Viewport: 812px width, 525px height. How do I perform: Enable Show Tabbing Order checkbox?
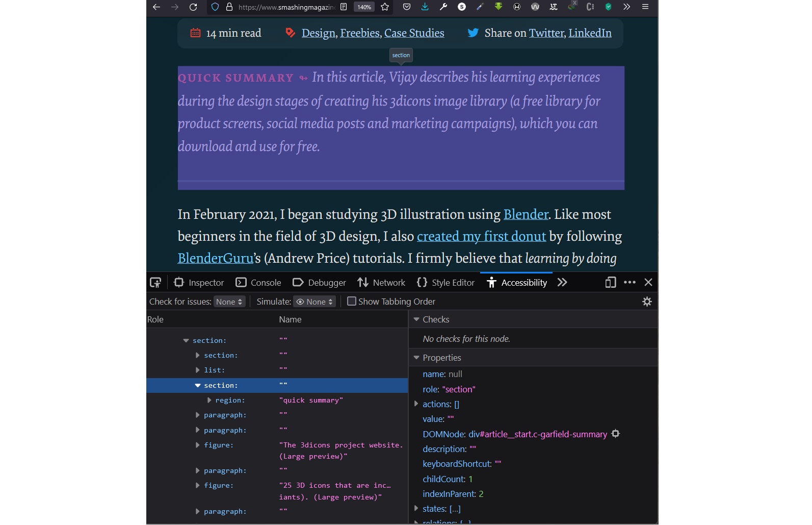(x=352, y=301)
